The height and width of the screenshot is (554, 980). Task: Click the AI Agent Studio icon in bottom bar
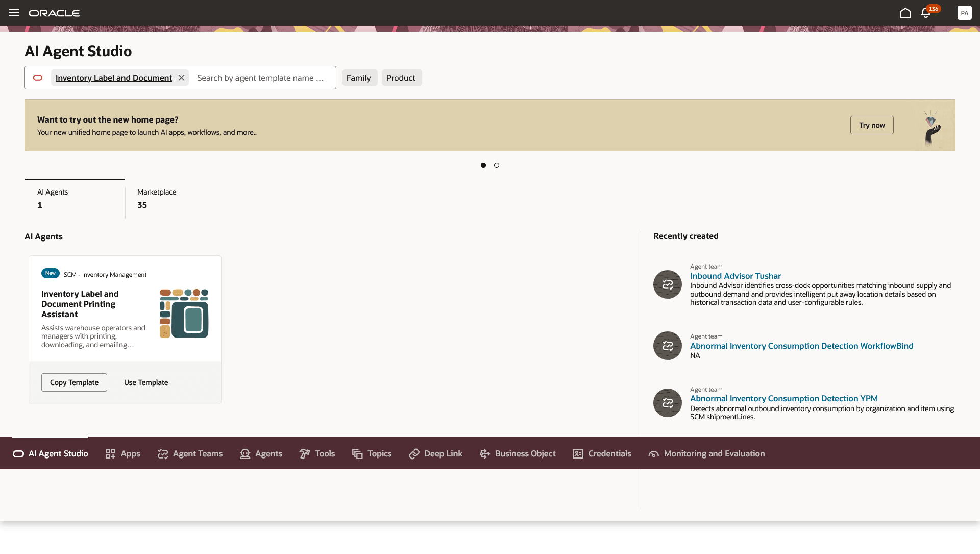point(18,454)
